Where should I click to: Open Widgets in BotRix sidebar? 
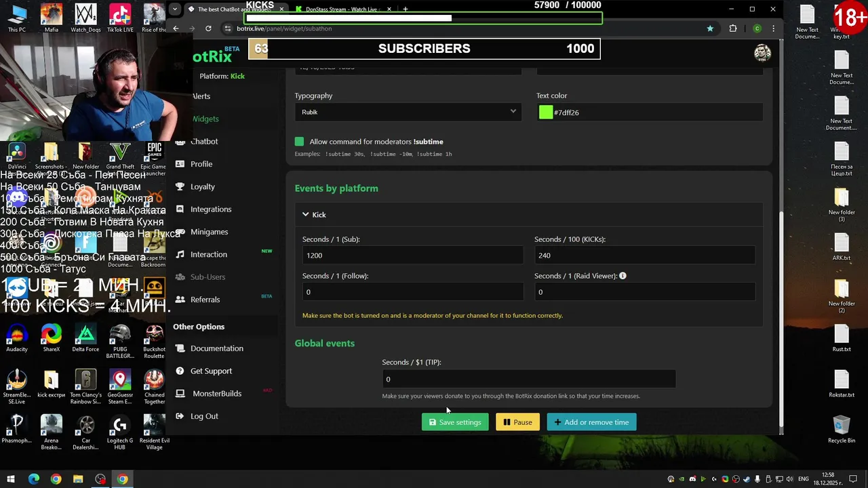pyautogui.click(x=205, y=119)
